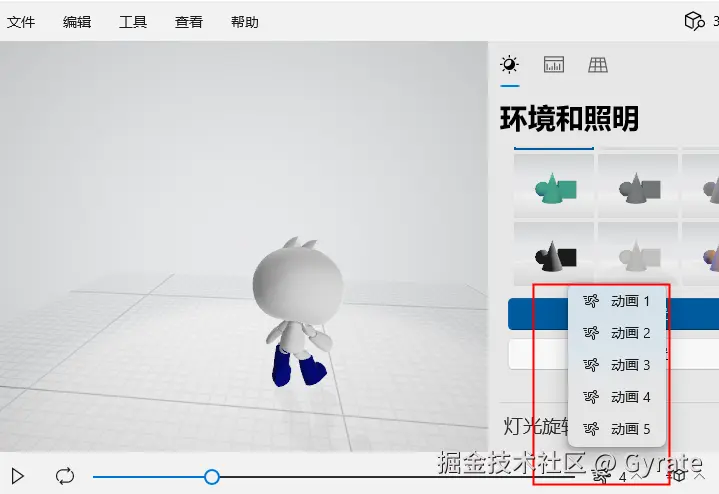Click the animation timeline slider thumb
The height and width of the screenshot is (494, 719).
coord(211,477)
